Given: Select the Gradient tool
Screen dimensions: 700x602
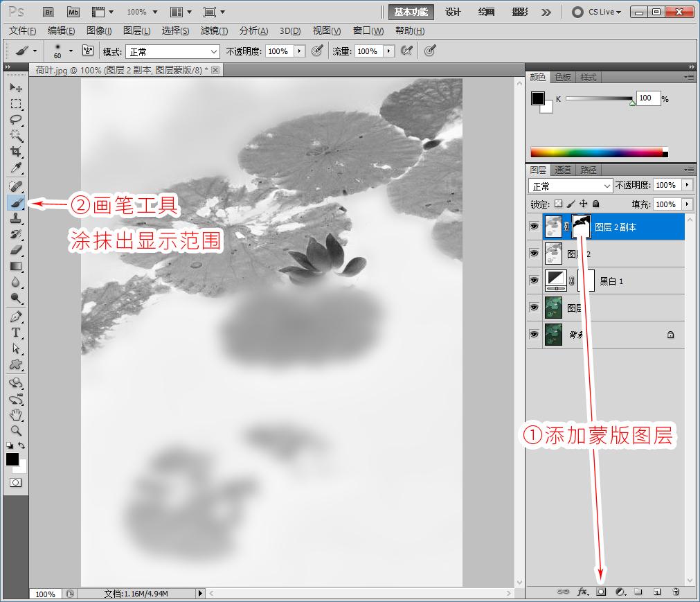Looking at the screenshot, I should (16, 266).
